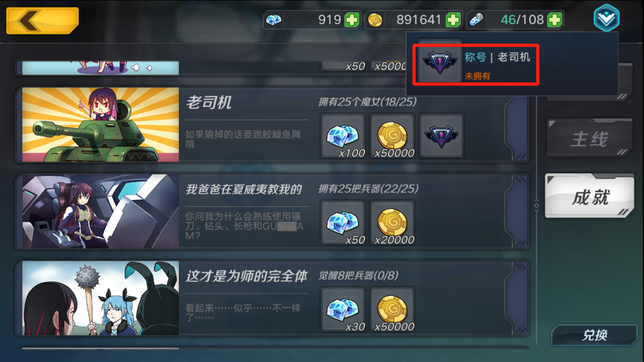
Task: Open the tank girl 老司机 achievement thumbnail
Action: pyautogui.click(x=101, y=125)
